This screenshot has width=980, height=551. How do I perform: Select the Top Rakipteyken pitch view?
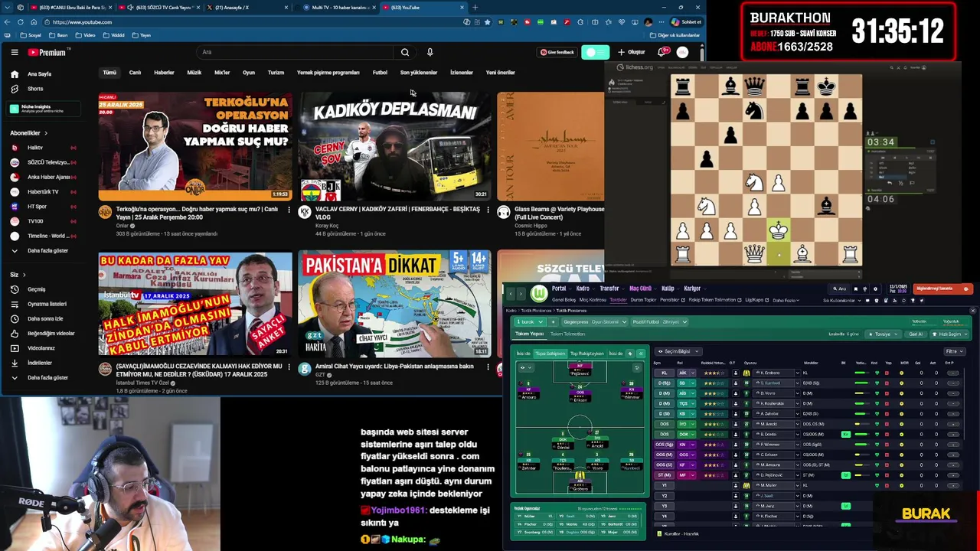tap(587, 354)
